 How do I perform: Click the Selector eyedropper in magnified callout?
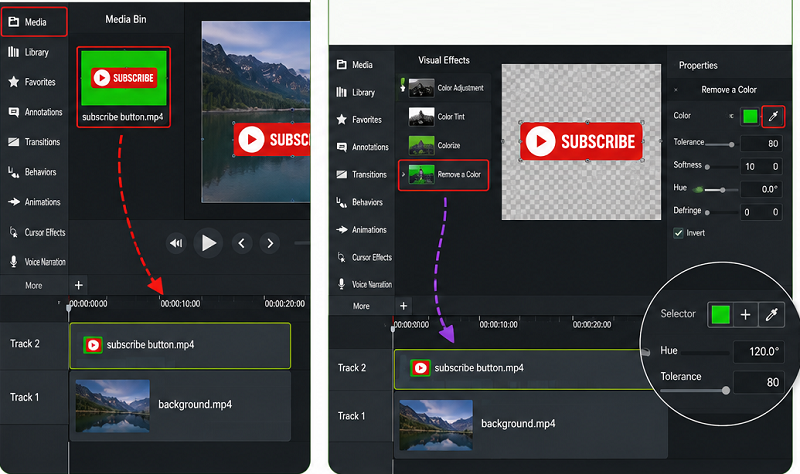pos(771,314)
